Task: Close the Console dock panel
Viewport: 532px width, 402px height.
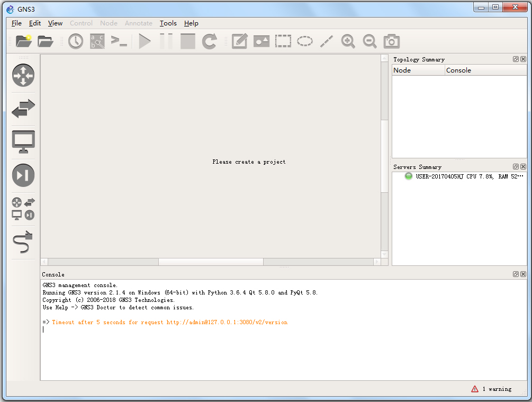Action: point(523,274)
